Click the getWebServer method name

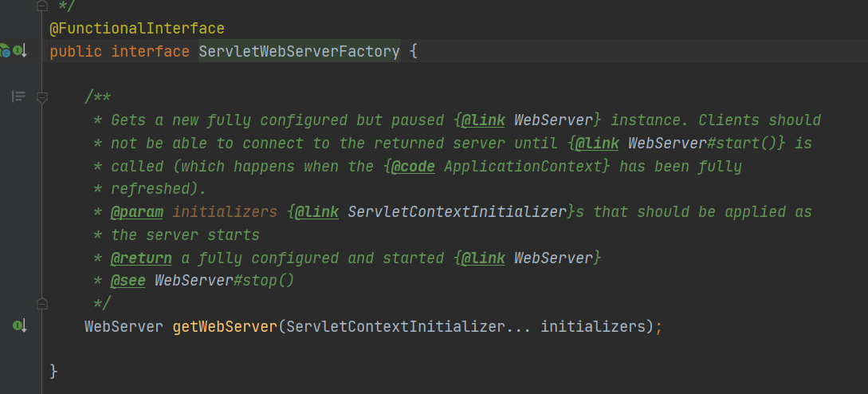pyautogui.click(x=225, y=326)
